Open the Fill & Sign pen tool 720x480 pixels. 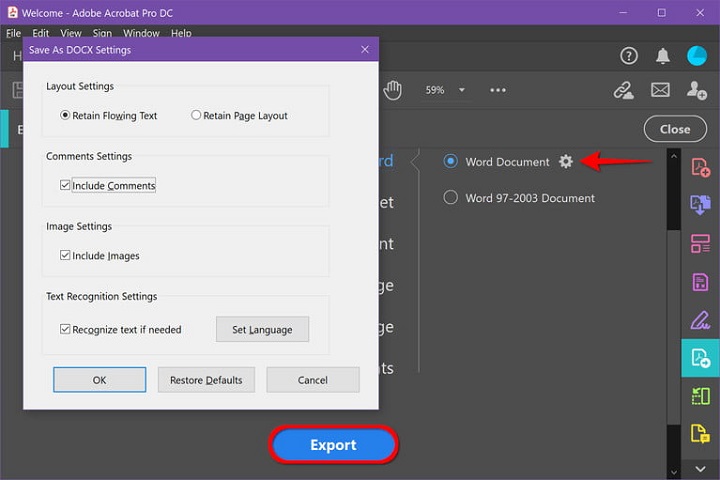[700, 320]
